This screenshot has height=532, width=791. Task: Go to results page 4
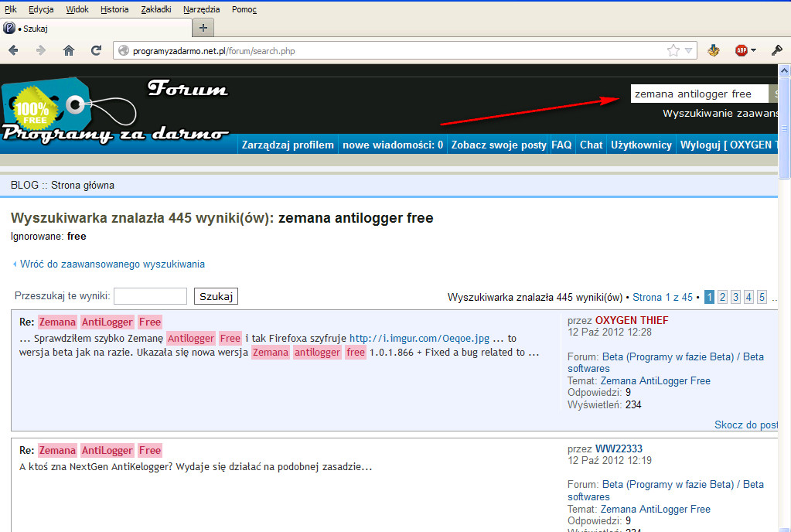click(x=748, y=297)
